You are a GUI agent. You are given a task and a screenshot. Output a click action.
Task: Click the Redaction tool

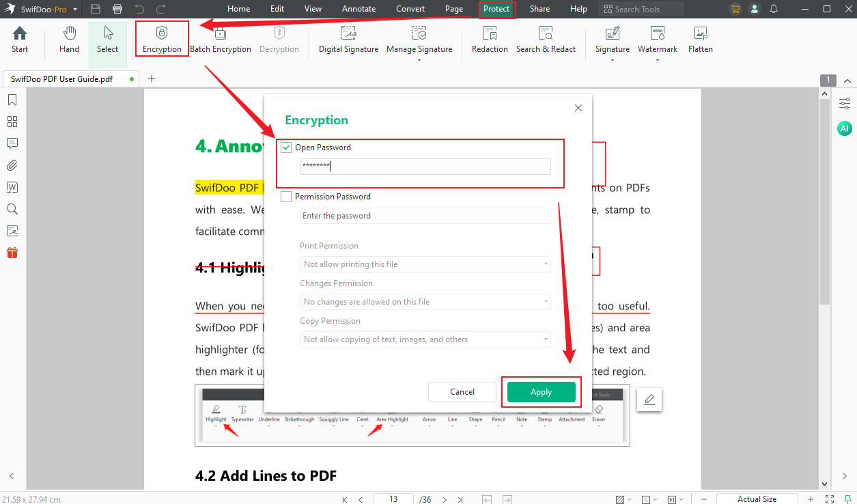490,40
